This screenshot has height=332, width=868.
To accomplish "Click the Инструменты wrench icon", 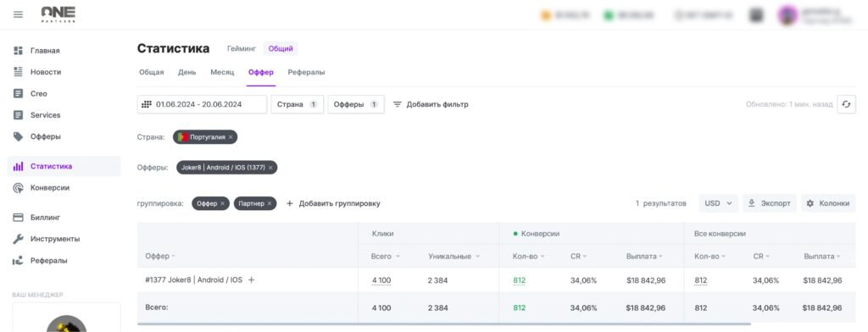I will coord(18,239).
